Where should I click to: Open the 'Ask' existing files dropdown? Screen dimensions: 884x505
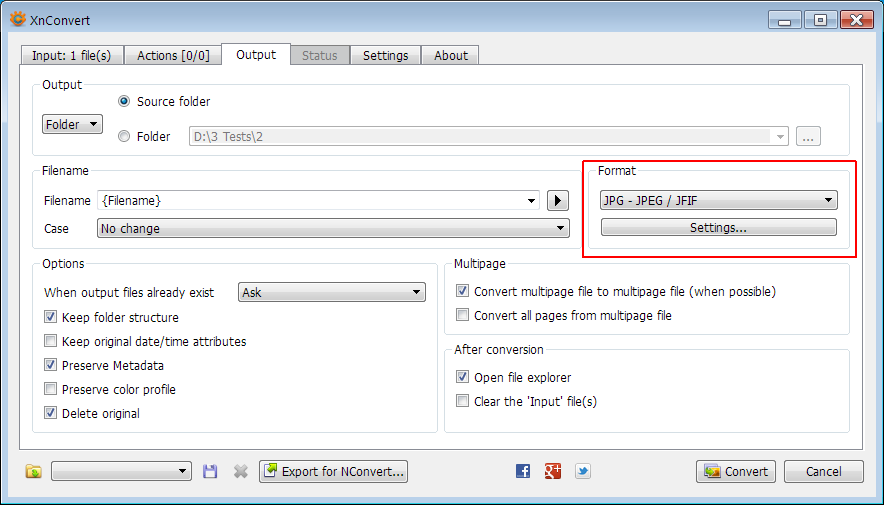tap(332, 293)
